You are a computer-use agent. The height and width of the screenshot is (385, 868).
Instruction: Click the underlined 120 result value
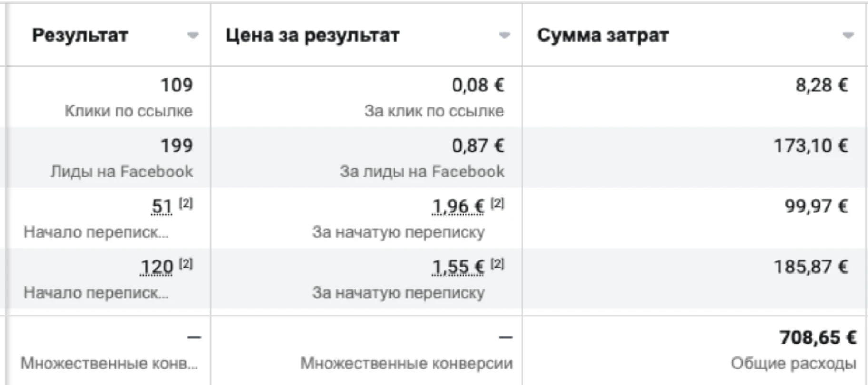pyautogui.click(x=157, y=267)
